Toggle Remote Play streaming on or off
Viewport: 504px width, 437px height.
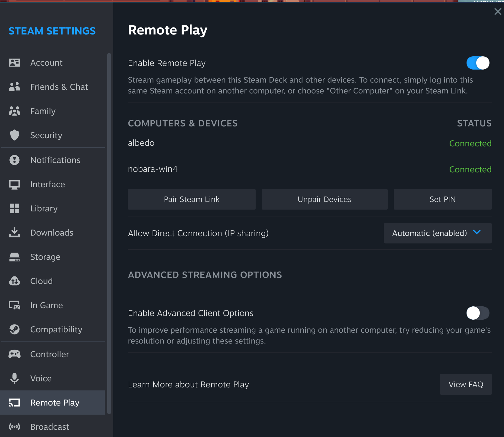[478, 63]
